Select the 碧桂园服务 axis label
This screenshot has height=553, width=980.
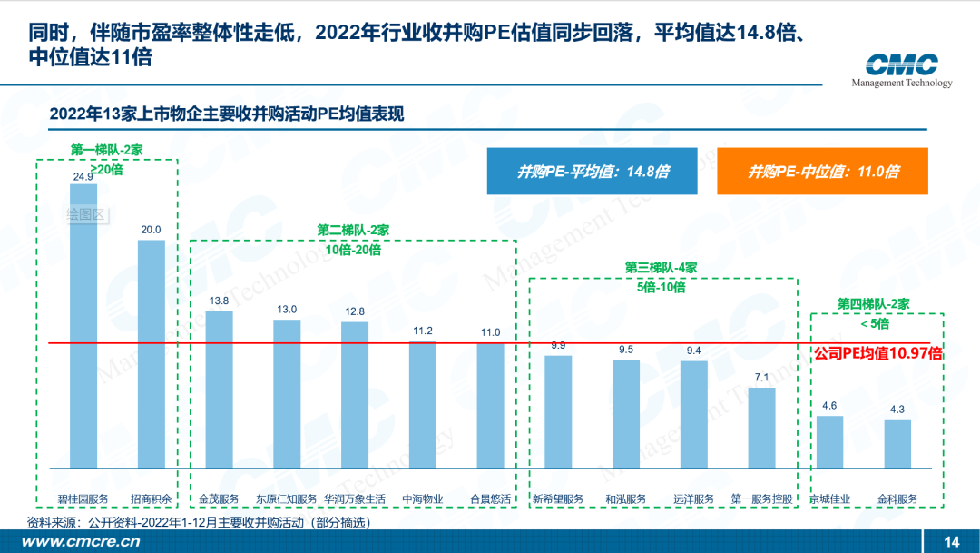[83, 499]
